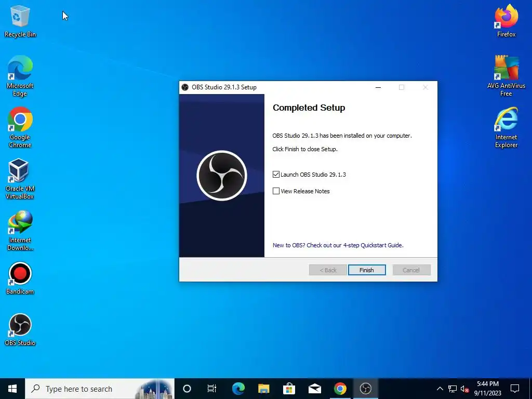
Task: Open Microsoft Store from the taskbar
Action: [289, 389]
